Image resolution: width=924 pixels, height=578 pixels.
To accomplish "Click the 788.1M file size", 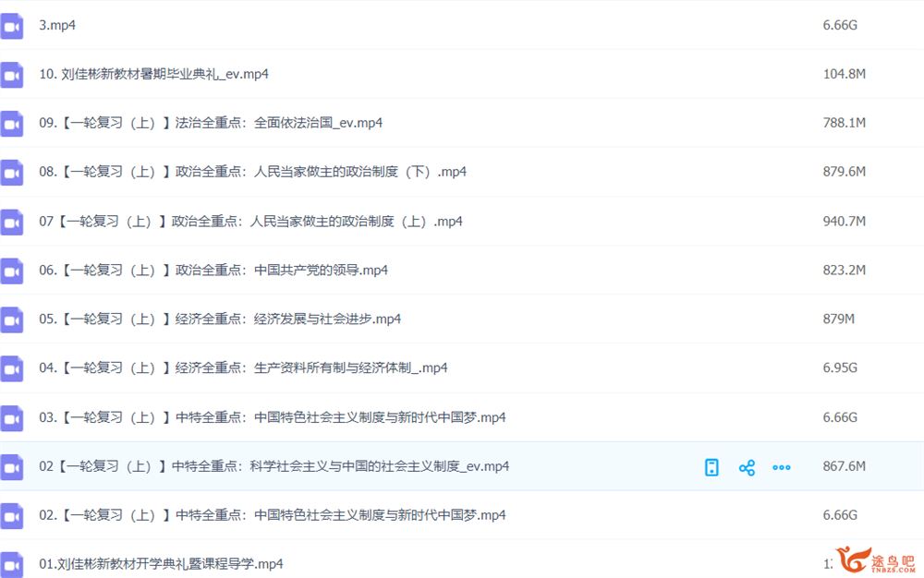I will pyautogui.click(x=844, y=123).
